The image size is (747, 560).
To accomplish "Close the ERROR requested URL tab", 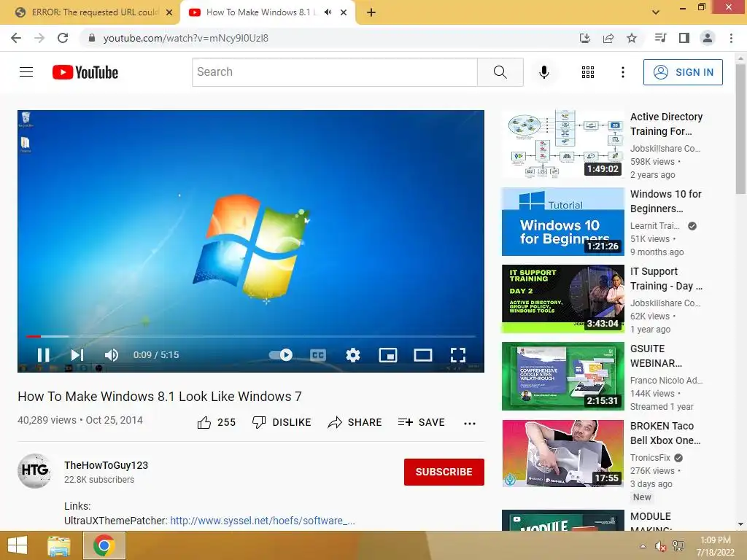I will click(x=169, y=12).
